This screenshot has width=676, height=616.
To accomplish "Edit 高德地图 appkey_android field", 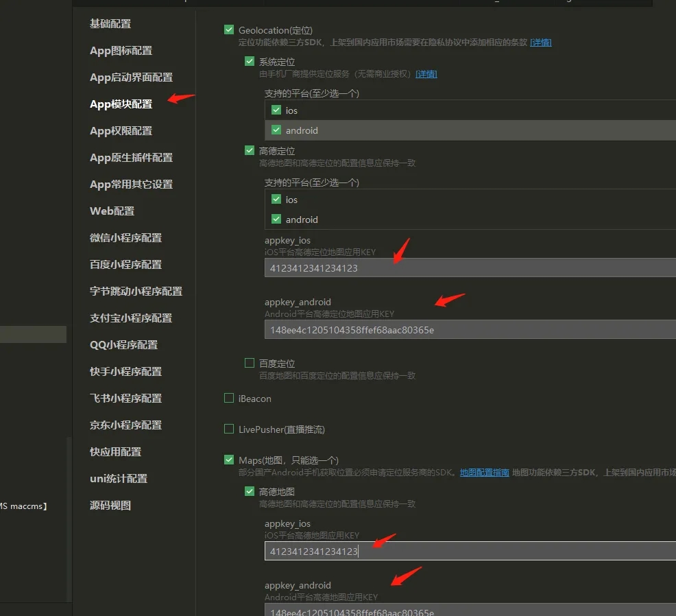I will point(470,610).
